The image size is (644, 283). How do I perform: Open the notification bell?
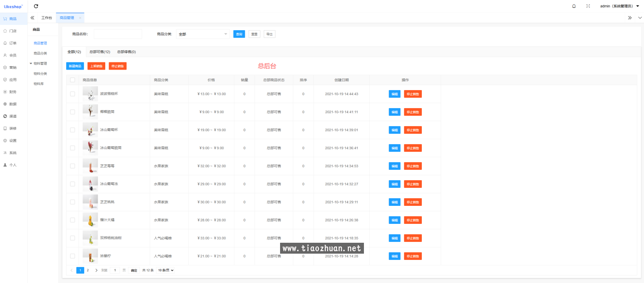tap(574, 6)
